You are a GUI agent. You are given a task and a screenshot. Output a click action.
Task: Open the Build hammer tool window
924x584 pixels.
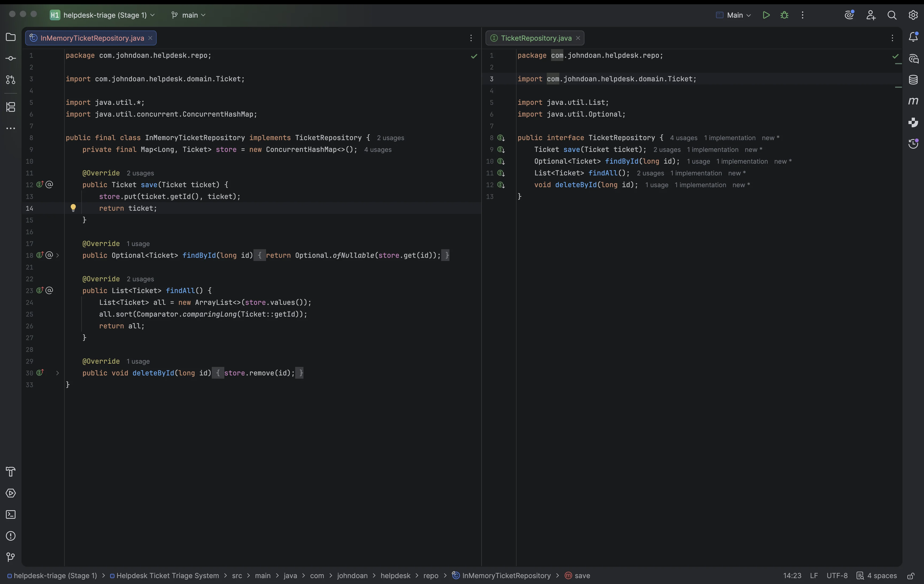11,472
